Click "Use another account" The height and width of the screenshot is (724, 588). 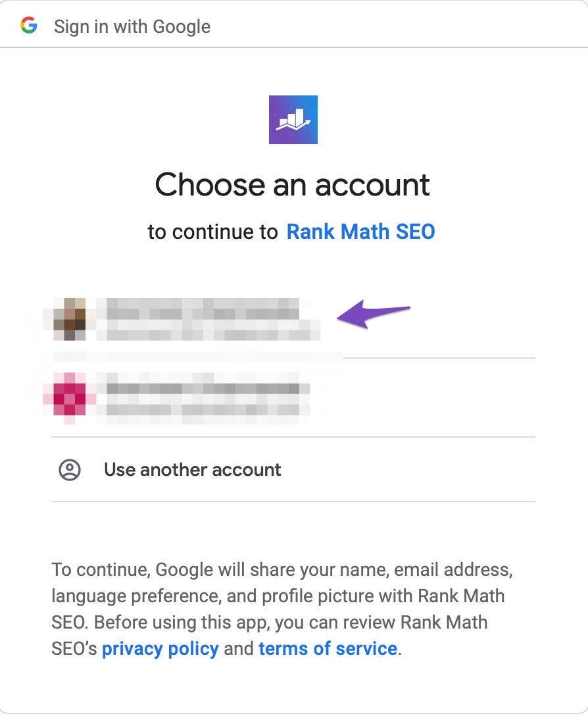tap(192, 469)
